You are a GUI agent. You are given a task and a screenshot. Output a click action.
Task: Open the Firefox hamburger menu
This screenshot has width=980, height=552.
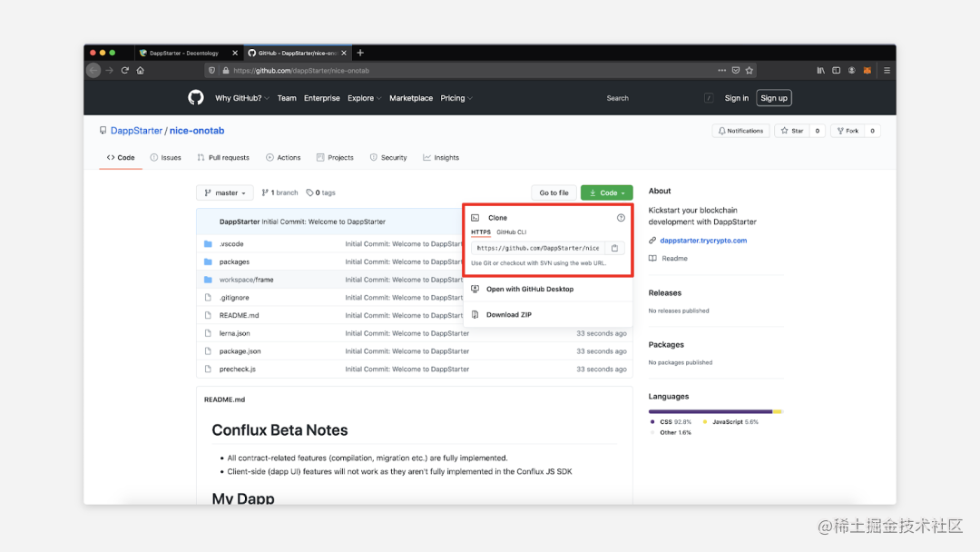click(x=887, y=71)
